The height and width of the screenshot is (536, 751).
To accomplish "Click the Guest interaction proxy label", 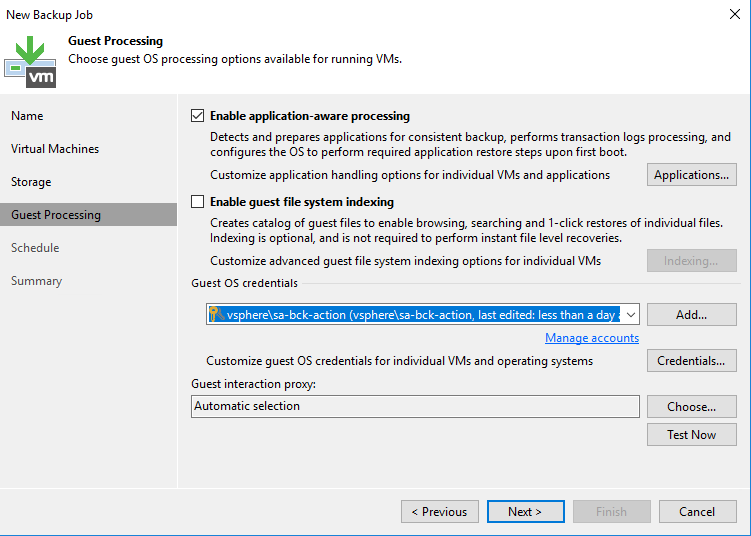I will [253, 384].
